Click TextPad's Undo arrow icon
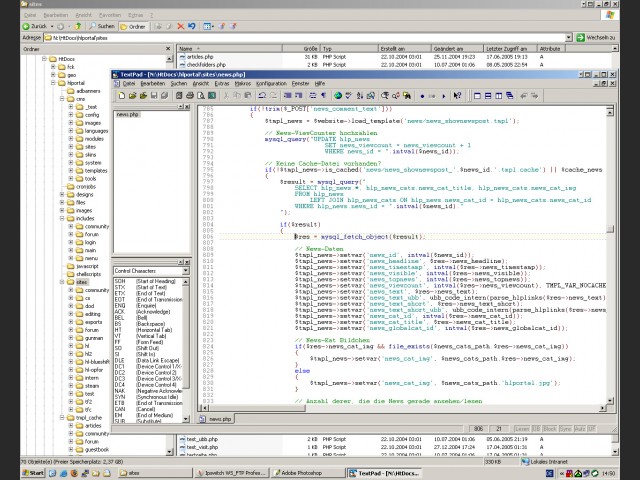Screen dimensions: 640x480 262,96
